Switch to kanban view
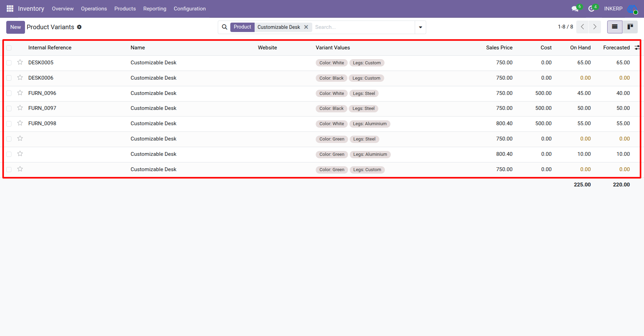The height and width of the screenshot is (336, 644). tap(630, 27)
